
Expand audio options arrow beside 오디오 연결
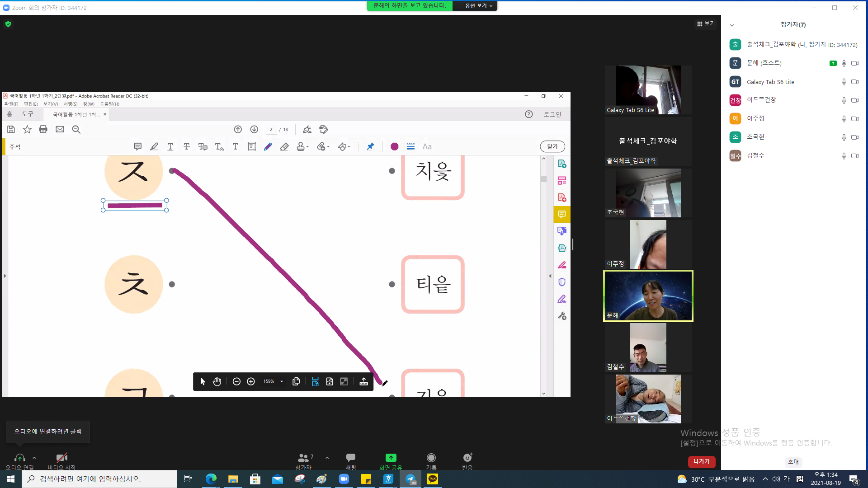click(x=34, y=458)
